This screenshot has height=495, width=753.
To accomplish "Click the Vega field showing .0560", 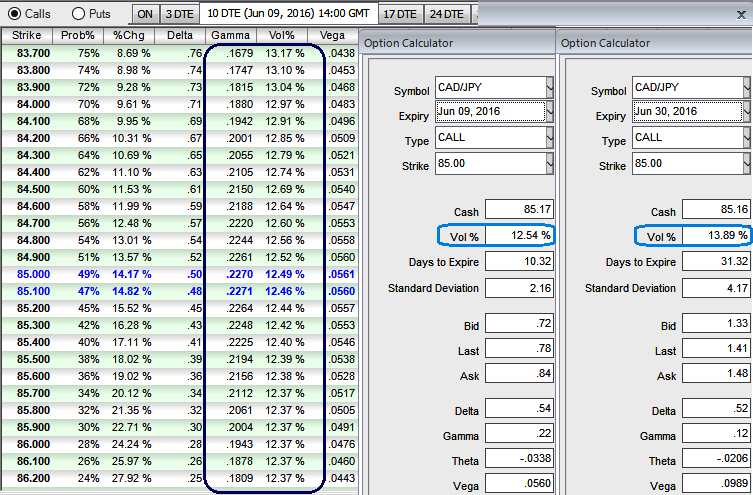I will 519,483.
